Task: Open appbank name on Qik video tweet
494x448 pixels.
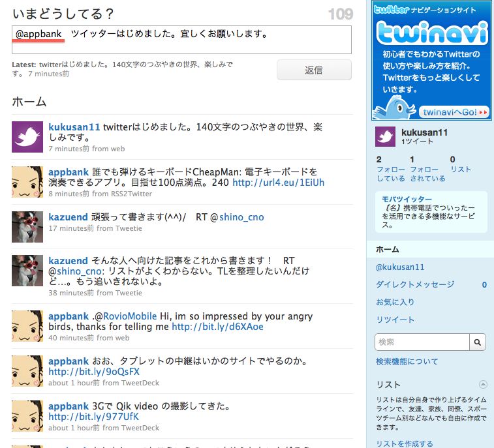Action: click(69, 407)
